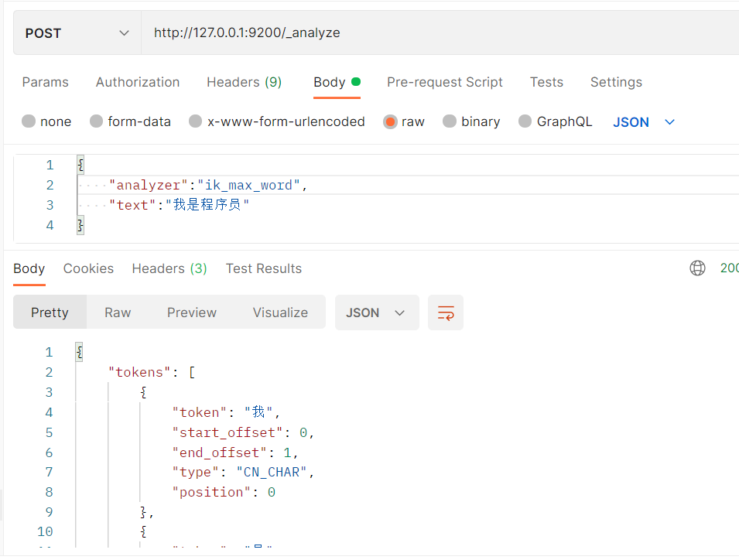The width and height of the screenshot is (739, 560).
Task: Switch to the Params tab
Action: click(x=45, y=82)
